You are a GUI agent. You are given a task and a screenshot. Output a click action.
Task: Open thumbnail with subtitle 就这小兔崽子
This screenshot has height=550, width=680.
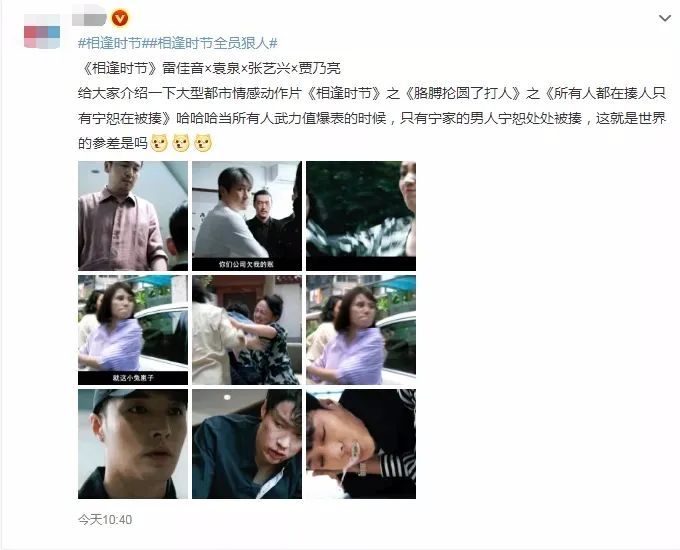coord(133,330)
